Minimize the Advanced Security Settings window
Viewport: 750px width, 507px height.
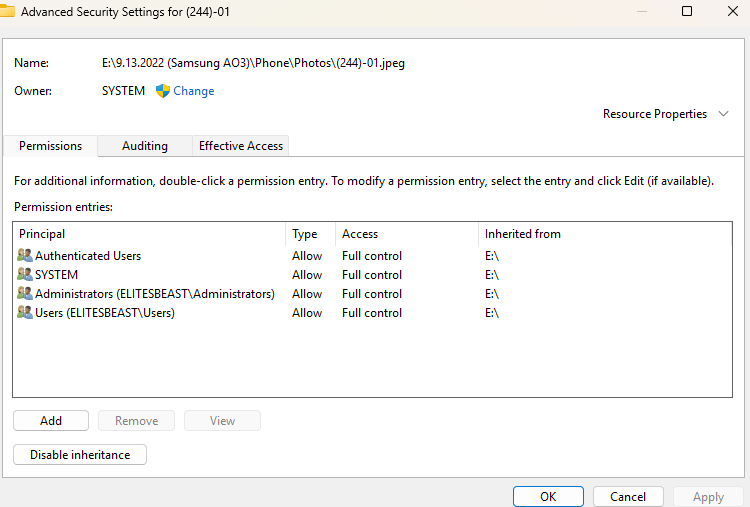pos(642,11)
